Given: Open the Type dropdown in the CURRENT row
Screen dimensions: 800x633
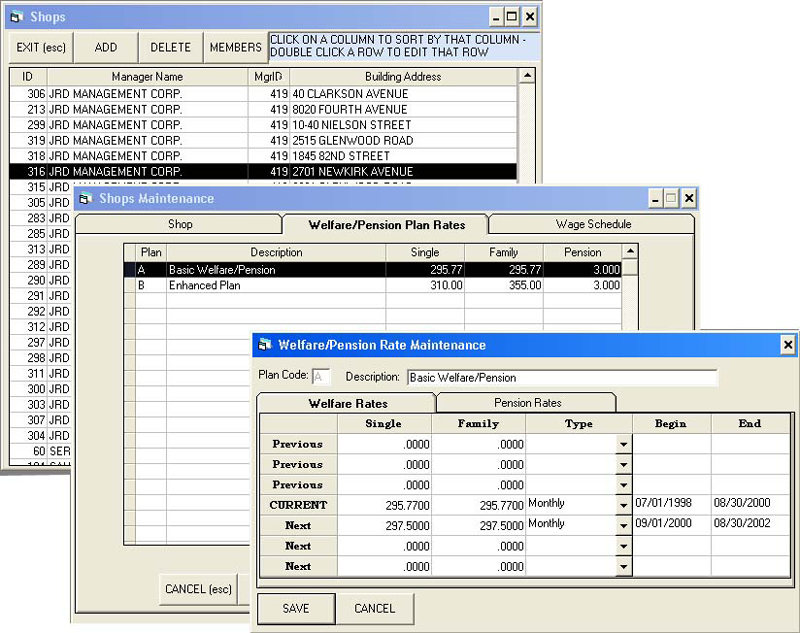Looking at the screenshot, I should click(623, 506).
